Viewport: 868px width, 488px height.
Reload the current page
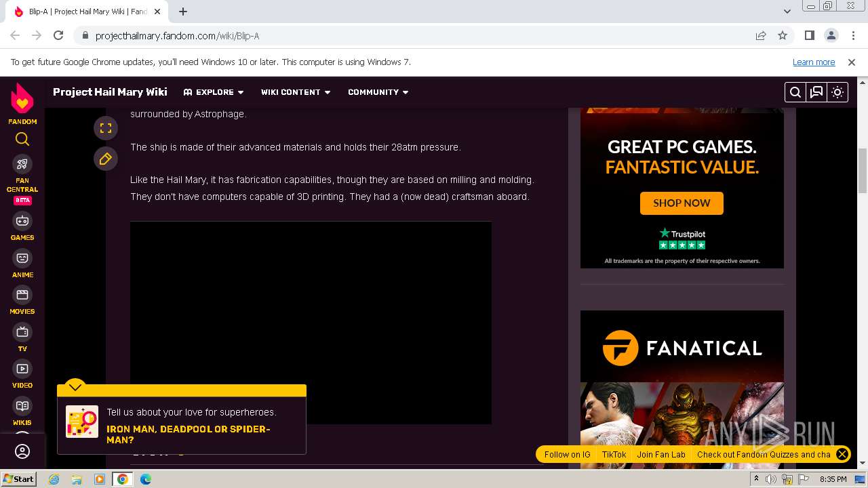58,35
